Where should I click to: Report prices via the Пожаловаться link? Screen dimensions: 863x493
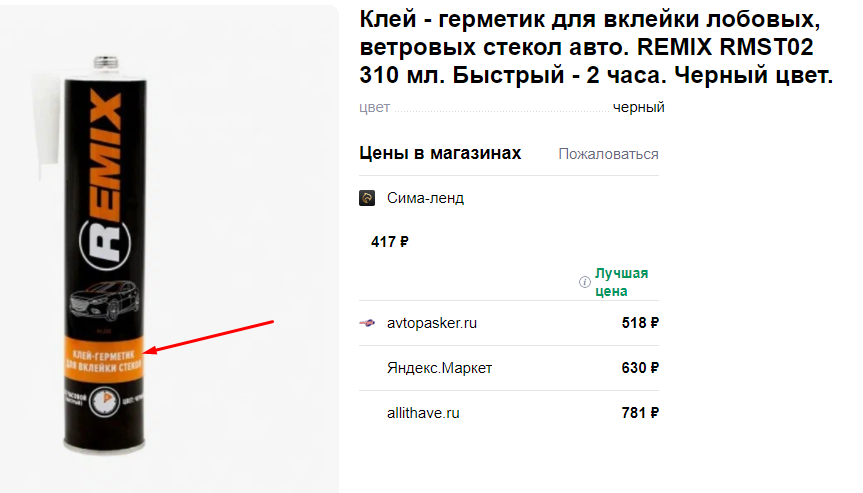(x=608, y=154)
